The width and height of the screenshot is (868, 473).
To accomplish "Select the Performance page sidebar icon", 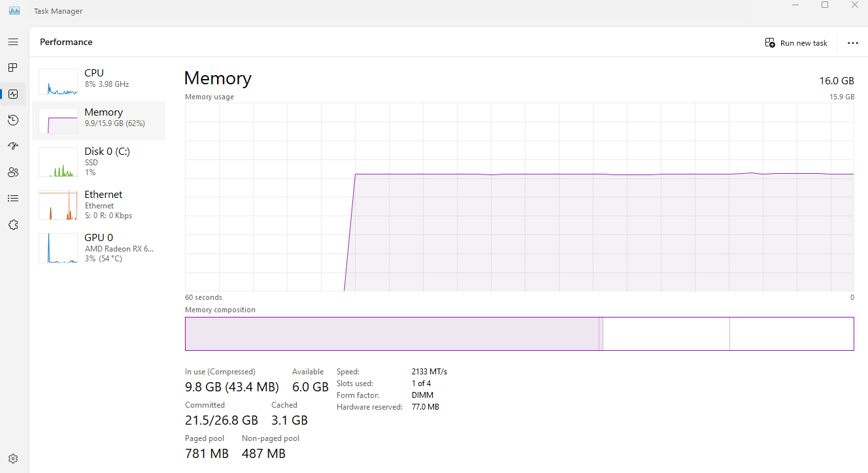I will [13, 94].
